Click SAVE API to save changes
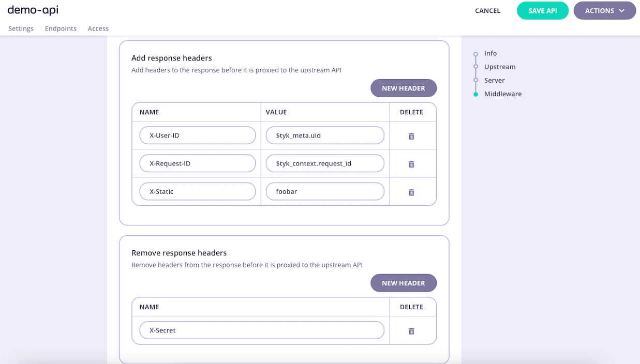The height and width of the screenshot is (364, 640). [543, 10]
